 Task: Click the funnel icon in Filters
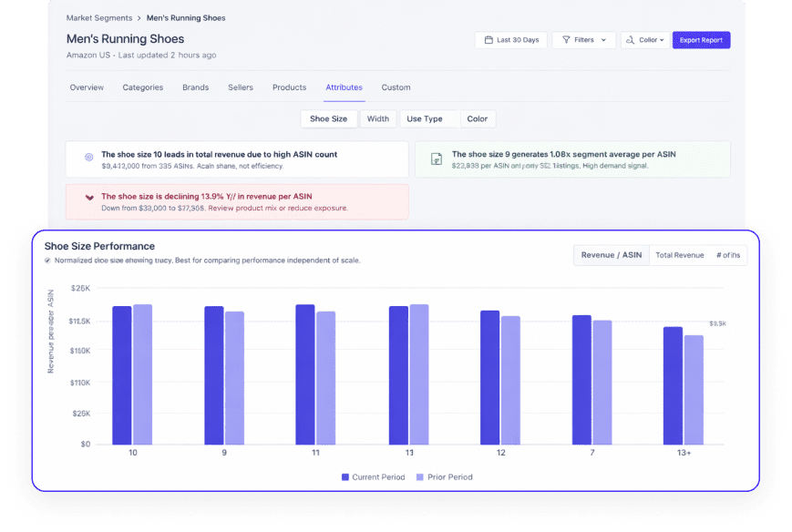coord(566,40)
